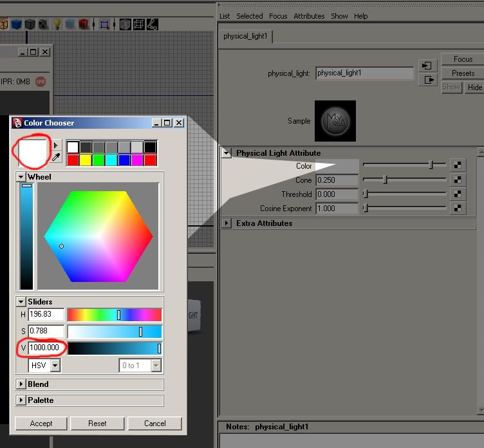Screen dimensions: 484x448
Task: Open the HSV color mode dropdown
Action: [45, 366]
